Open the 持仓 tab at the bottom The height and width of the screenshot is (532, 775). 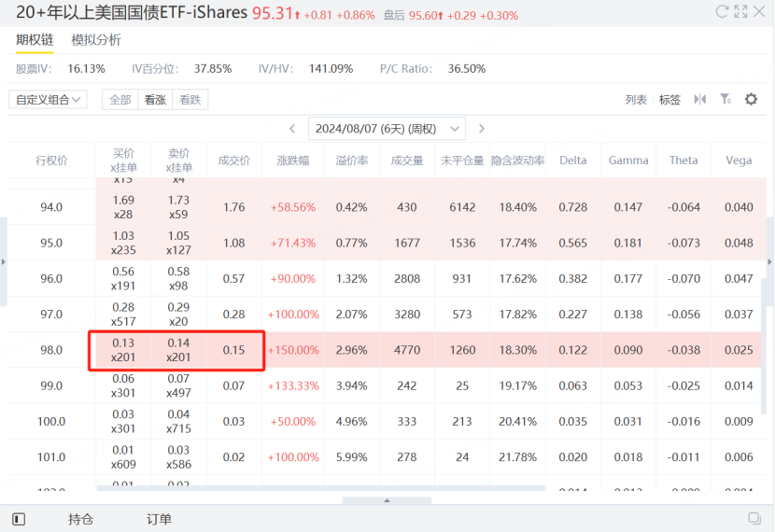tap(80, 519)
